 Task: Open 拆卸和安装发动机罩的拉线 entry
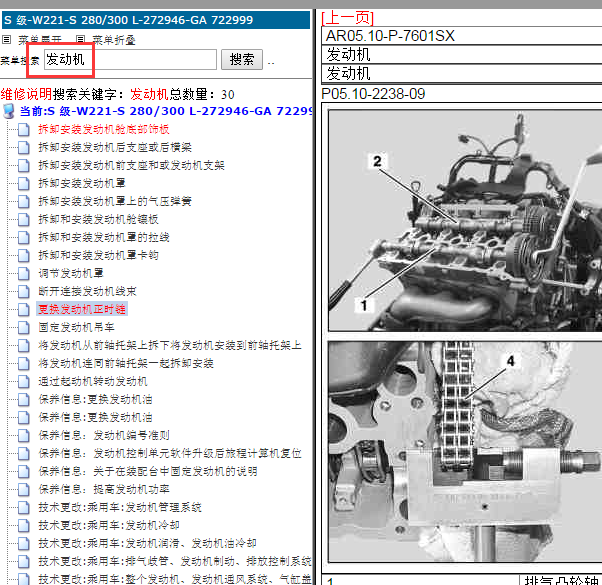click(104, 238)
